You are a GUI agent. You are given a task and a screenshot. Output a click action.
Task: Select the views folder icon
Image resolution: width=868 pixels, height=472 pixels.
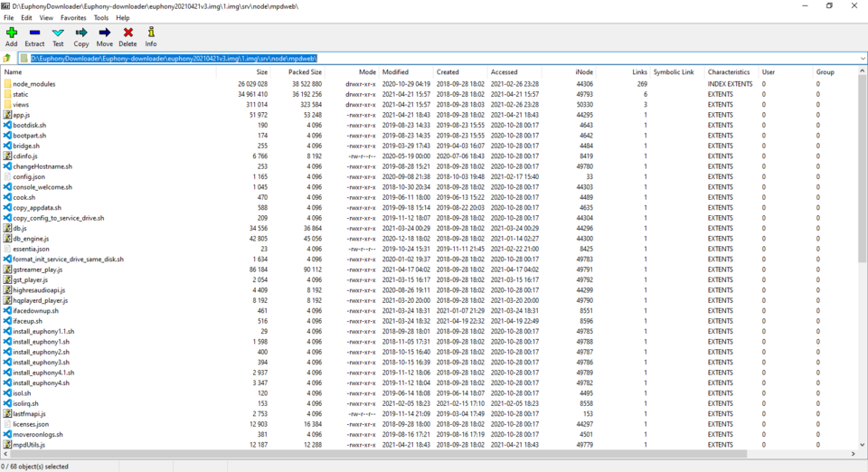tap(7, 105)
